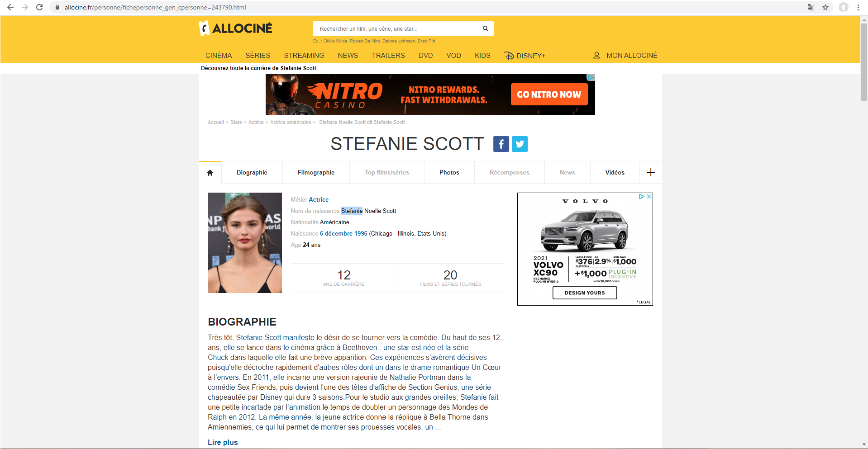868x449 pixels.
Task: Click the Nitro Casino banner logo
Action: click(345, 95)
